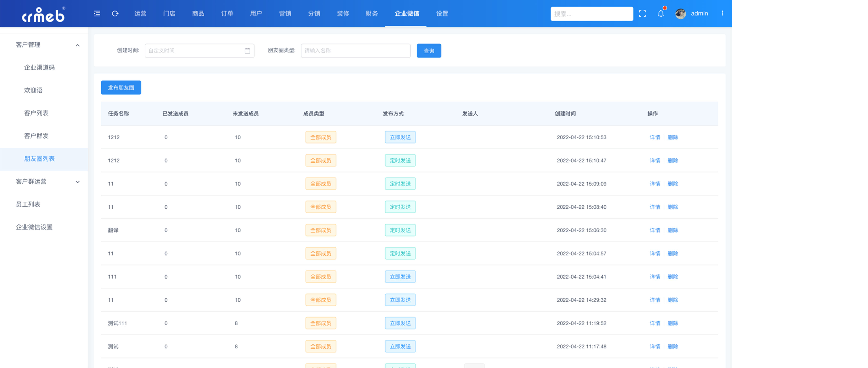The width and height of the screenshot is (868, 368).
Task: Open the notification bell
Action: pos(661,14)
